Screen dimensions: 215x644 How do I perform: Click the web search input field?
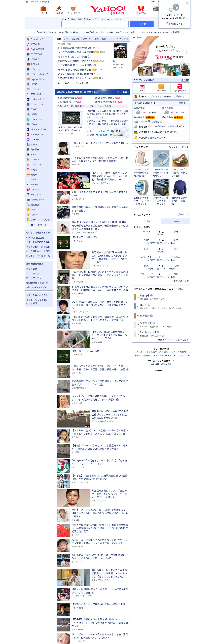click(95, 24)
